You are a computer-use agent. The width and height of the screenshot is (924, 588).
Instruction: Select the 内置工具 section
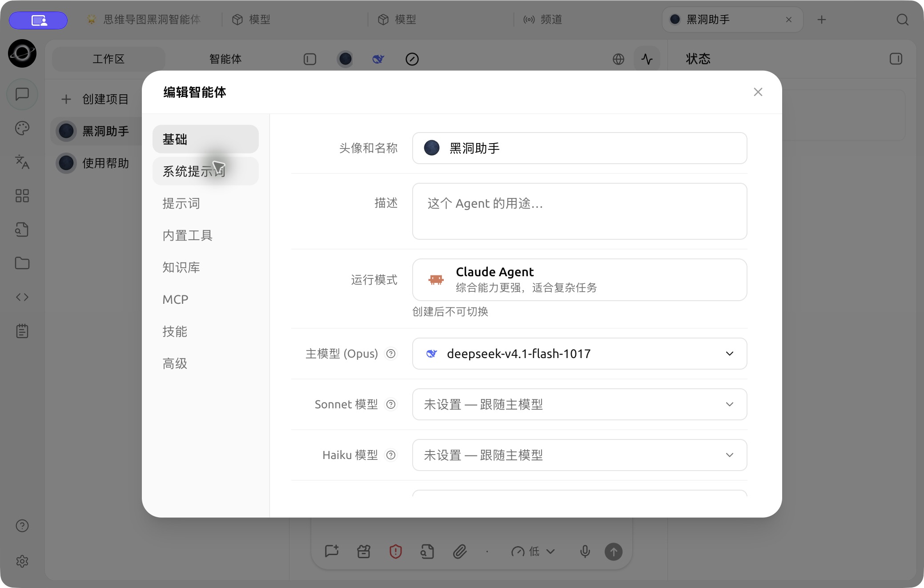205,235
